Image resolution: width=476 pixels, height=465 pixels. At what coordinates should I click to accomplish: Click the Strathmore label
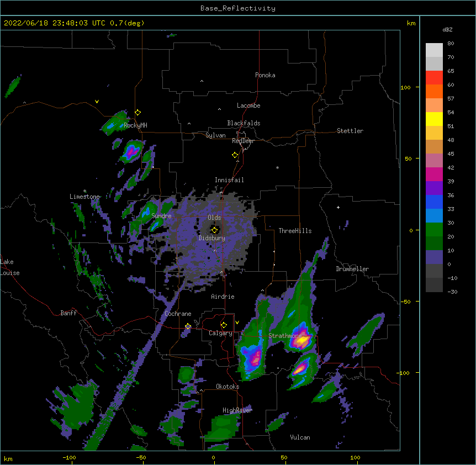(285, 336)
